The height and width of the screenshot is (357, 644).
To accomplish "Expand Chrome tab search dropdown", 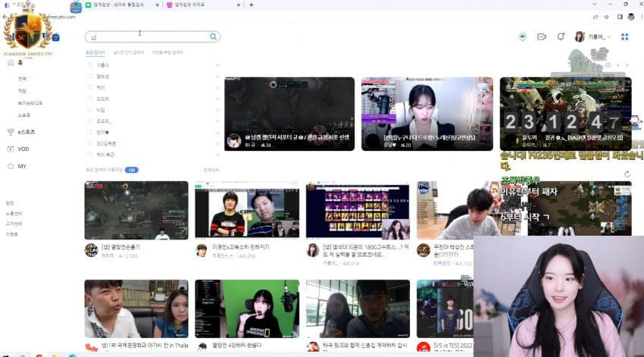I will [594, 4].
